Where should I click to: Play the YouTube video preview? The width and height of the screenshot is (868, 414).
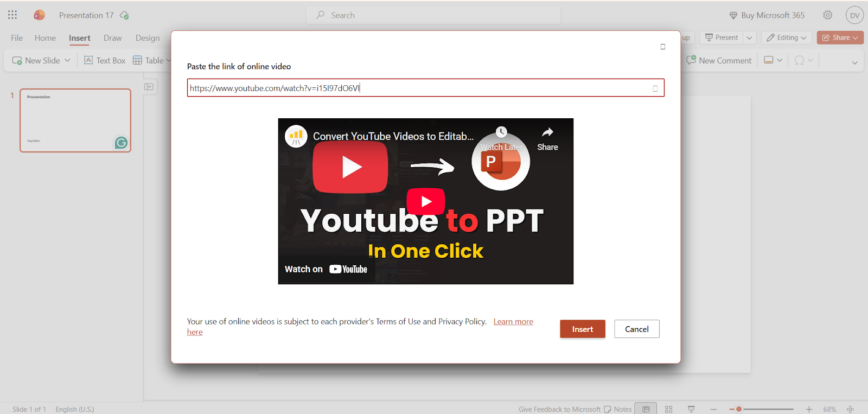[x=426, y=201]
